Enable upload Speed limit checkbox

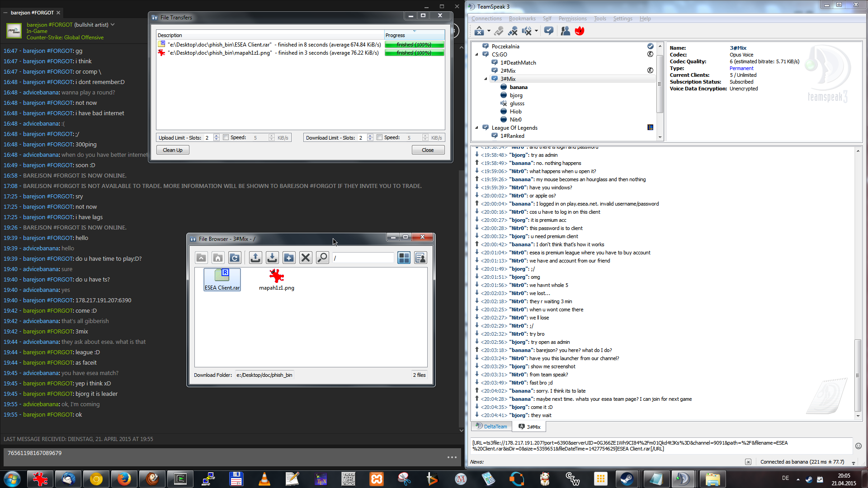coord(226,137)
